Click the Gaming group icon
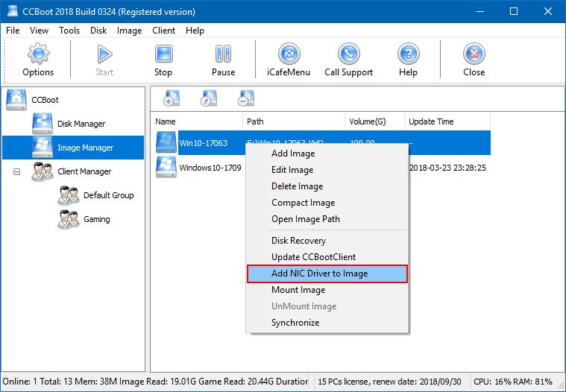566x392 pixels. 69,219
